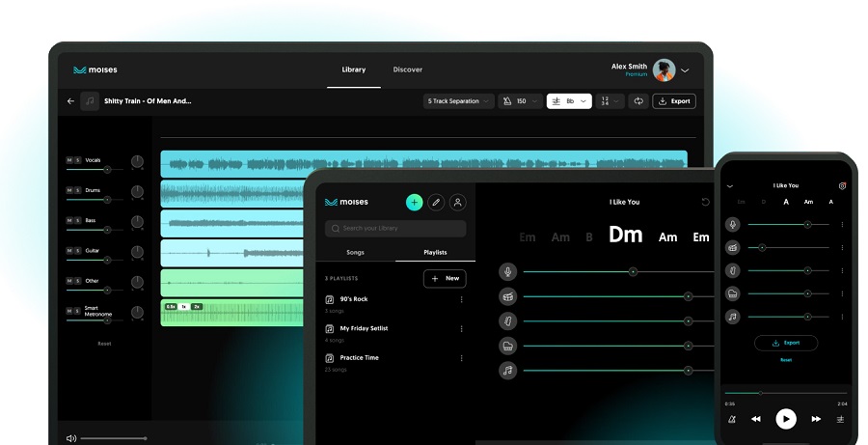Click the tablet drums stem icon
The height and width of the screenshot is (445, 868).
507,296
